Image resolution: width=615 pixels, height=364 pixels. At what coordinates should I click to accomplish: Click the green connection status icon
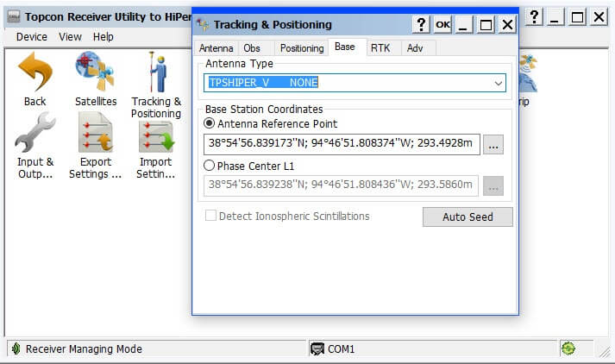tap(568, 349)
